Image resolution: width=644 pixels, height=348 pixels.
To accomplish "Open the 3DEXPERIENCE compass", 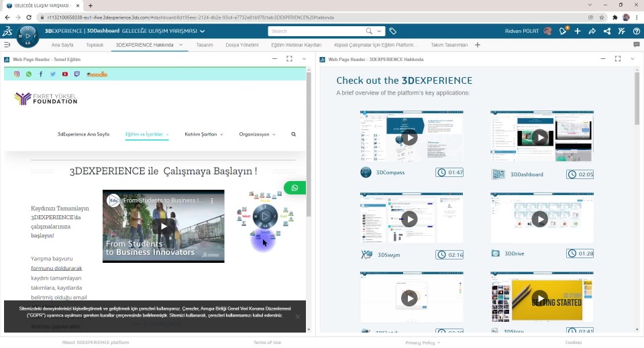I will click(x=28, y=36).
